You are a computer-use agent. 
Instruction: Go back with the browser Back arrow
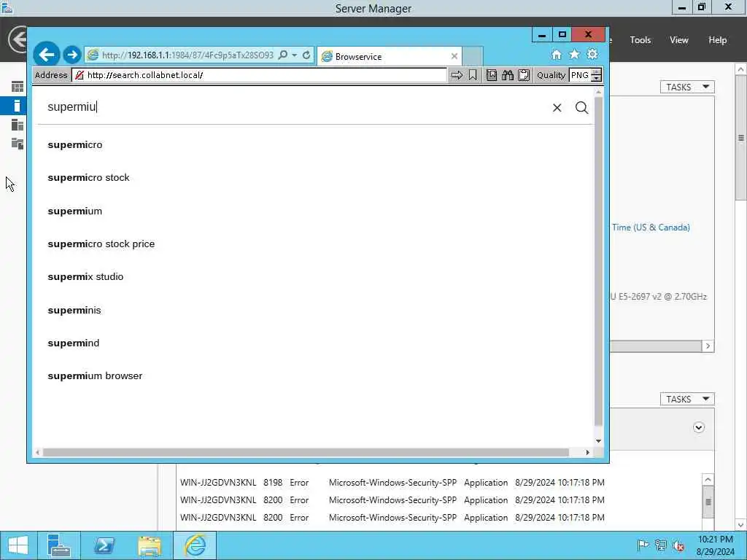[47, 55]
